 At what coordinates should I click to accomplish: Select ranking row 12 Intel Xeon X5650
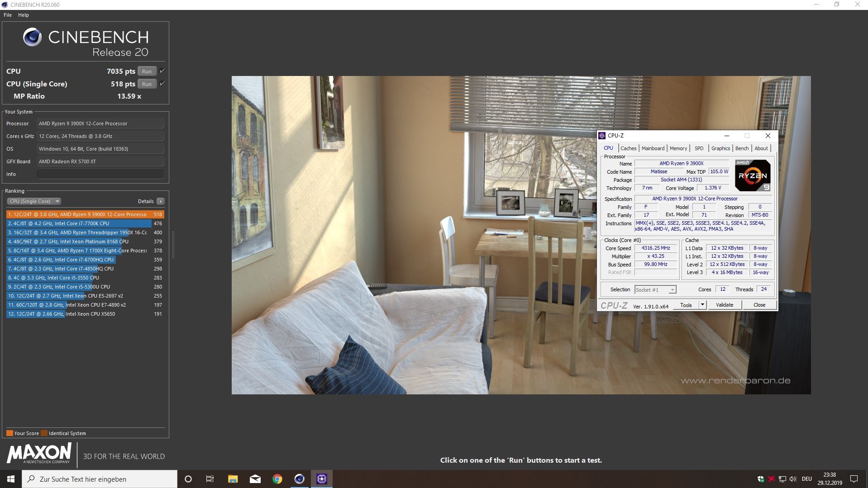coord(85,314)
